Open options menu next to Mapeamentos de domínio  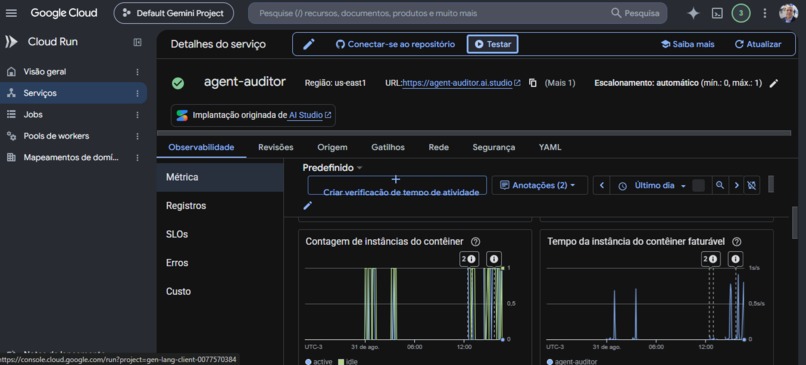pos(137,158)
